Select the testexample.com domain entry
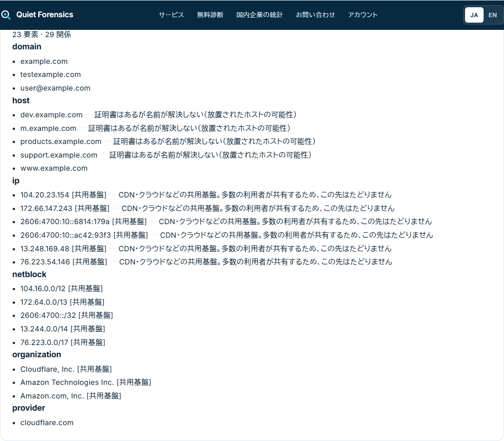Viewport: 504px width, 441px height. [x=50, y=75]
